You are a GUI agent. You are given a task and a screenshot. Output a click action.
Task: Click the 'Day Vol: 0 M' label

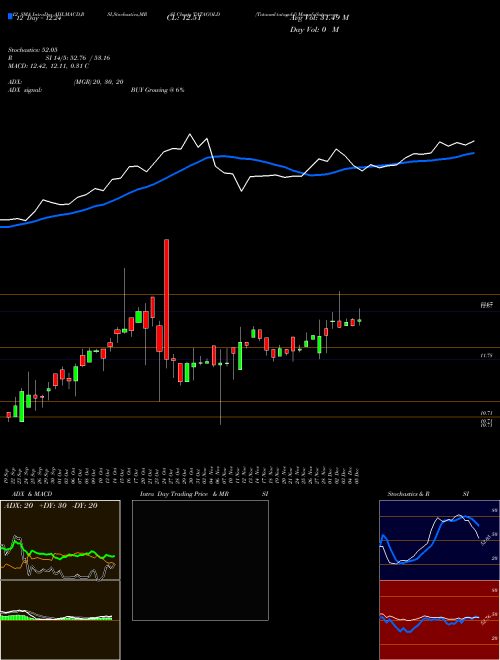click(x=314, y=30)
